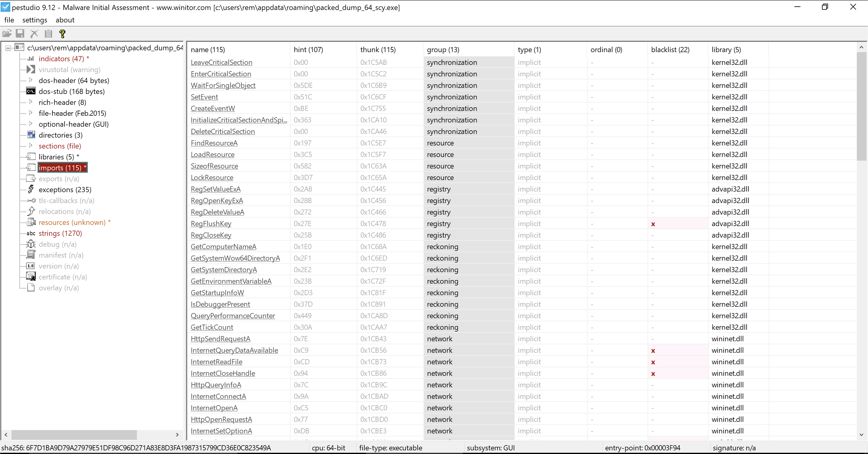Select the libraries node icon
868x454 pixels.
point(31,156)
